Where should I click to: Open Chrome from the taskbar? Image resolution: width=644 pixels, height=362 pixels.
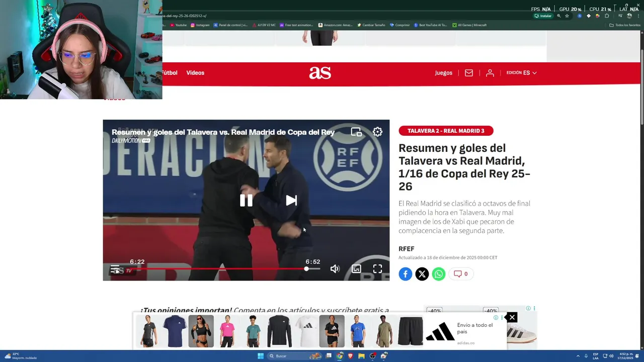point(340,356)
